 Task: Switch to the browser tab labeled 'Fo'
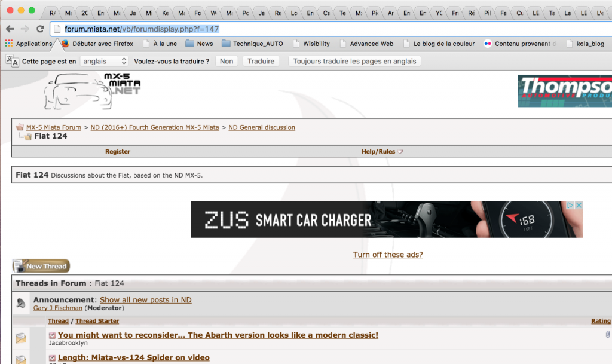[x=197, y=13]
